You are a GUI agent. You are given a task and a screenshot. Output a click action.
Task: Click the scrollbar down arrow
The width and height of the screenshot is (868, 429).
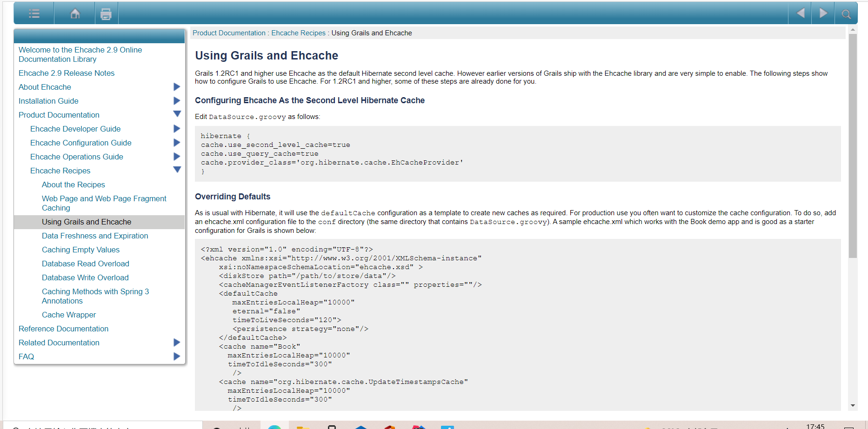click(x=853, y=406)
